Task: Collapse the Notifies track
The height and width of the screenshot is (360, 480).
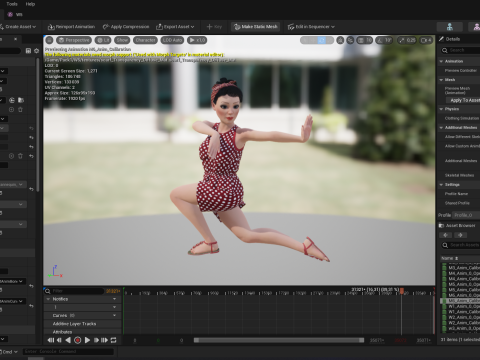Action: (x=48, y=299)
